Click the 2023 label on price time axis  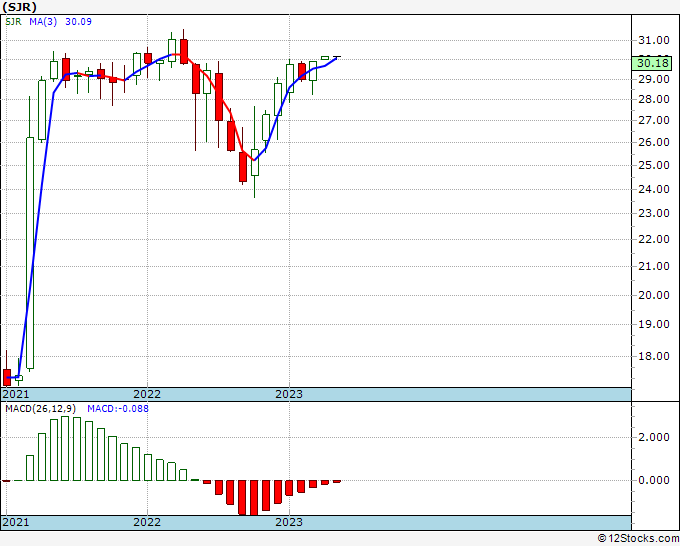(x=289, y=394)
